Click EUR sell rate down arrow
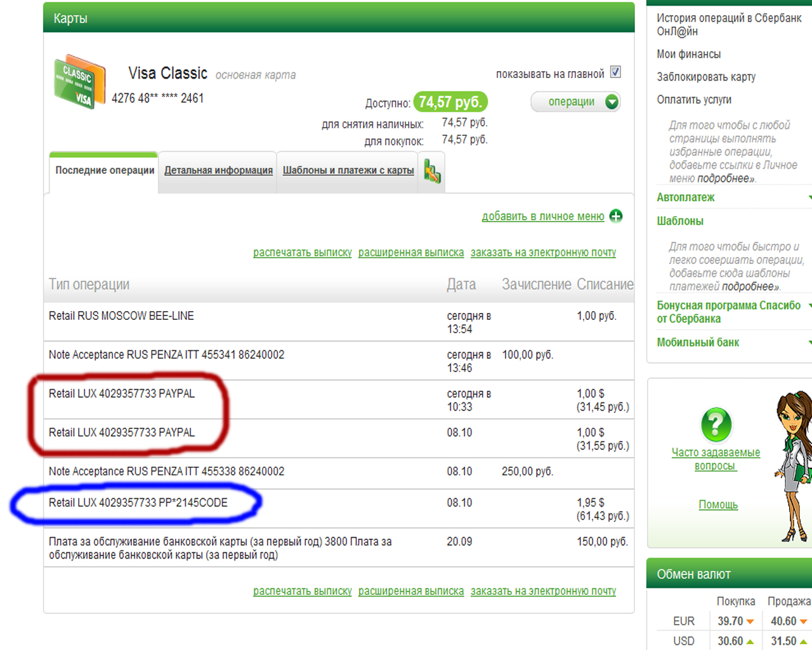This screenshot has height=650, width=812. (804, 621)
